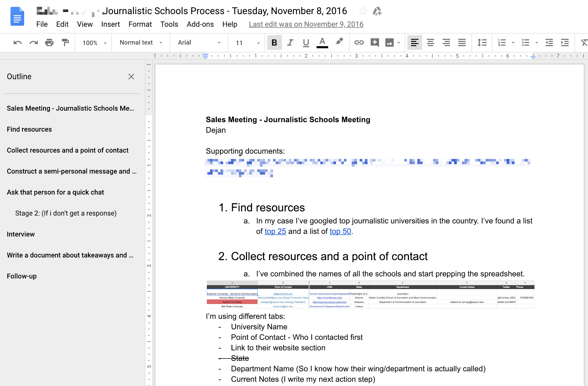
Task: Open the Help menu
Action: (x=230, y=24)
